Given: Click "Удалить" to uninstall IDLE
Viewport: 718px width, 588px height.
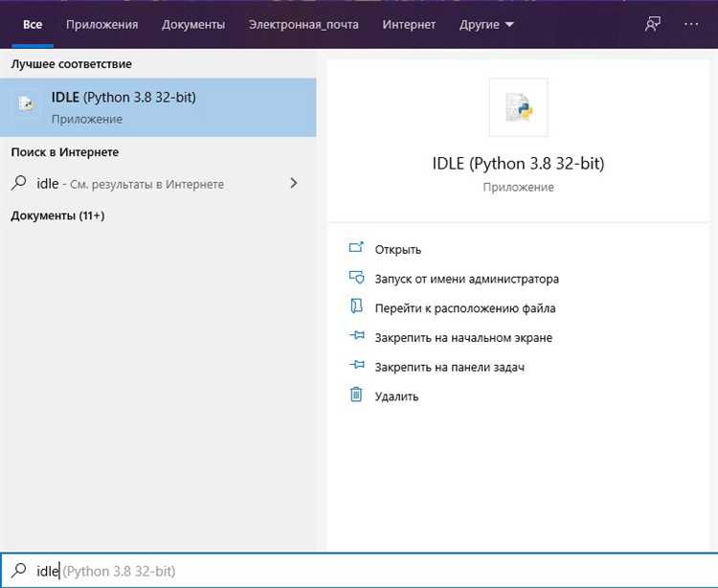Looking at the screenshot, I should coord(396,396).
